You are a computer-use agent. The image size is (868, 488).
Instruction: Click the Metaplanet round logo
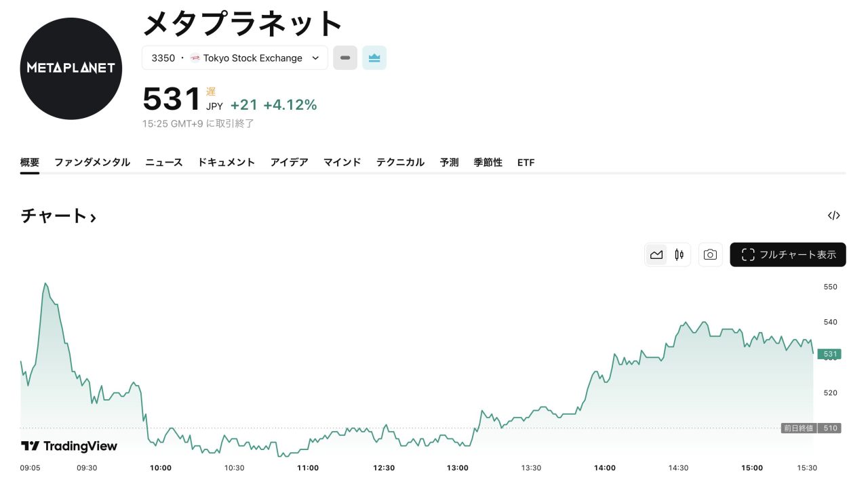coord(71,68)
